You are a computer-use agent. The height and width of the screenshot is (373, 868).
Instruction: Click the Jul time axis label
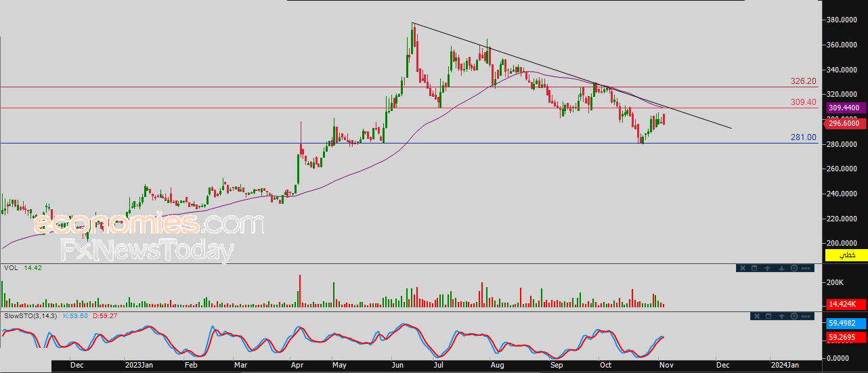tap(439, 366)
